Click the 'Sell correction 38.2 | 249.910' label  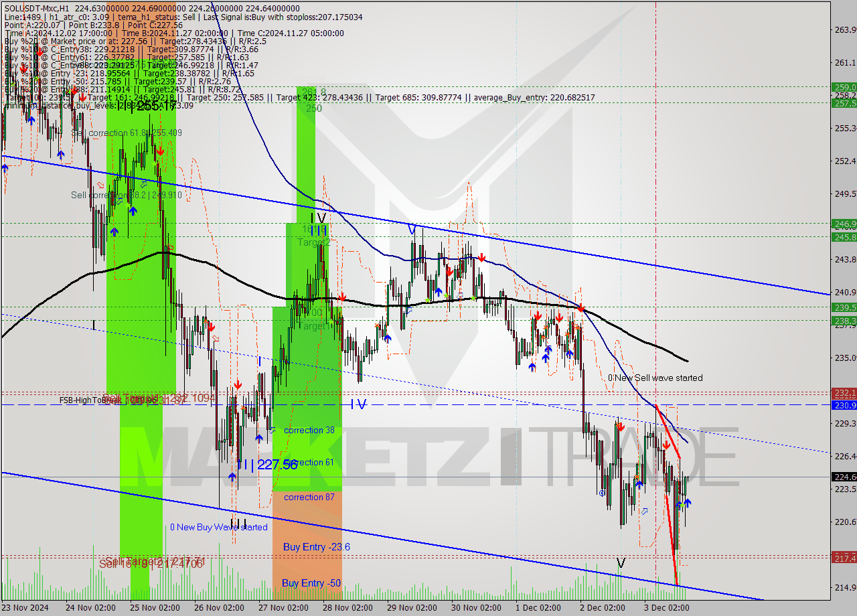point(127,195)
